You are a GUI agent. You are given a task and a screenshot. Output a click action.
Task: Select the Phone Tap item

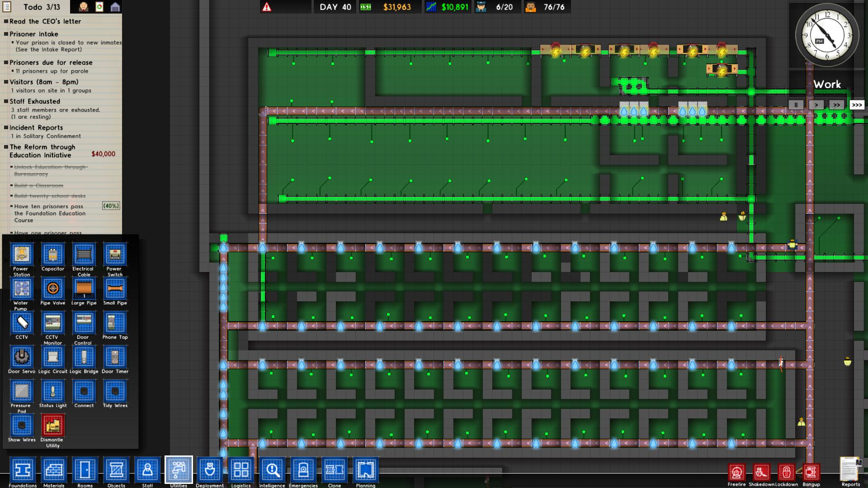pyautogui.click(x=115, y=323)
